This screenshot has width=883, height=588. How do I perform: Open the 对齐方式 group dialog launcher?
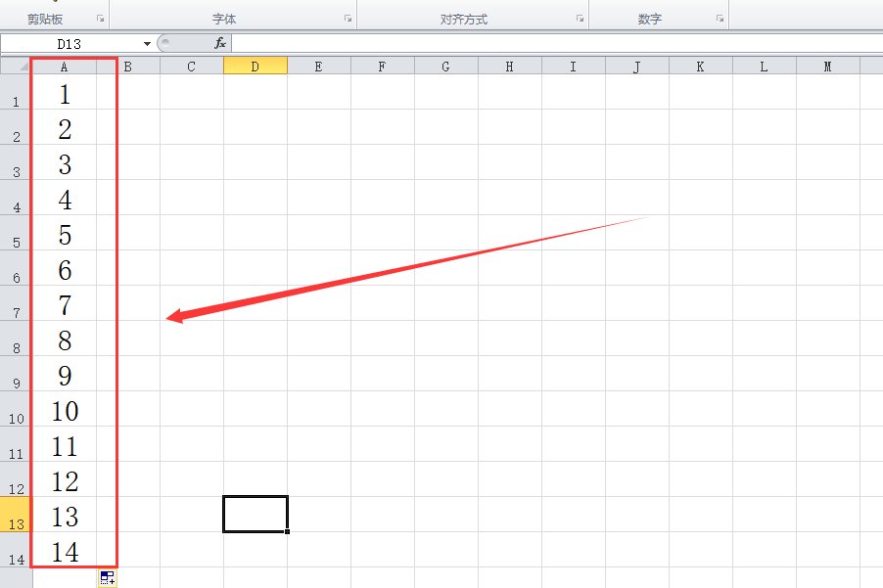[580, 19]
